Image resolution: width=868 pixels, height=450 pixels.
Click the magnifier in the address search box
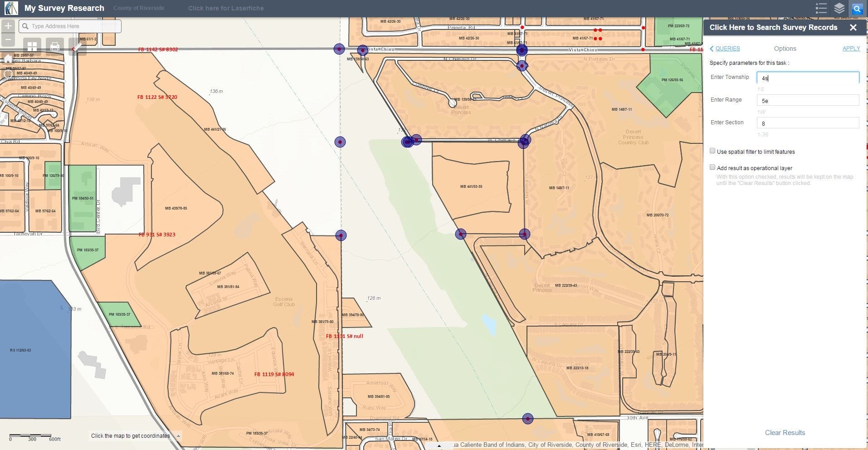coord(25,26)
